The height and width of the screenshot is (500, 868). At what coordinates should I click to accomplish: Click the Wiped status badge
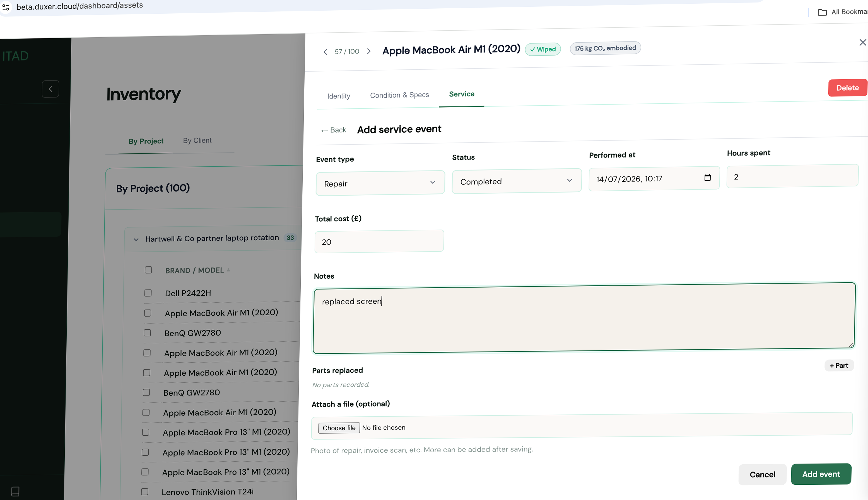pos(542,49)
